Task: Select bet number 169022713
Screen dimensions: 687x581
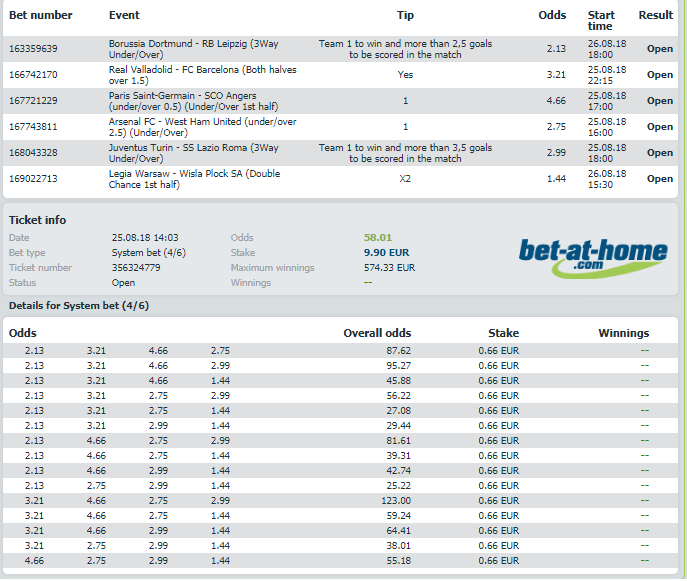Action: [33, 179]
